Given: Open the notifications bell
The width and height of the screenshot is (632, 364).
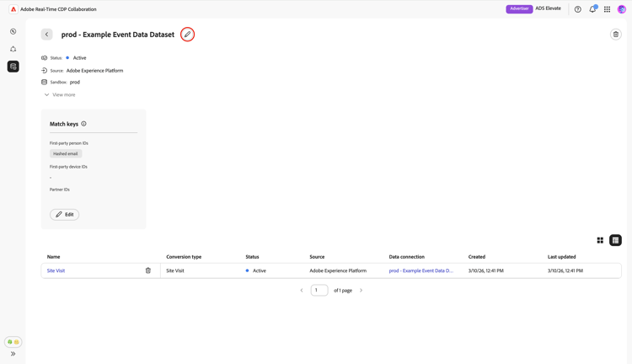Looking at the screenshot, I should 592,9.
